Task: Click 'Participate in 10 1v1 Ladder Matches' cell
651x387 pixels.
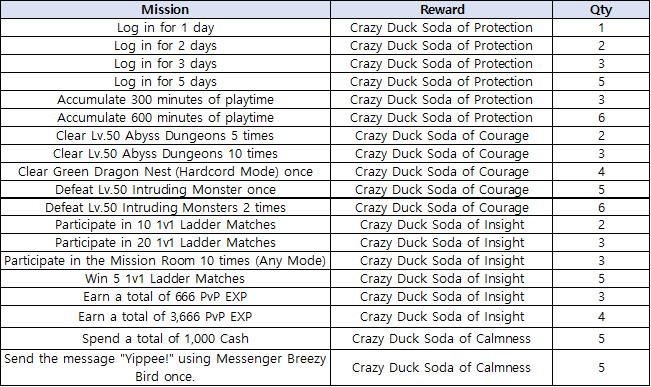Action: (x=165, y=225)
